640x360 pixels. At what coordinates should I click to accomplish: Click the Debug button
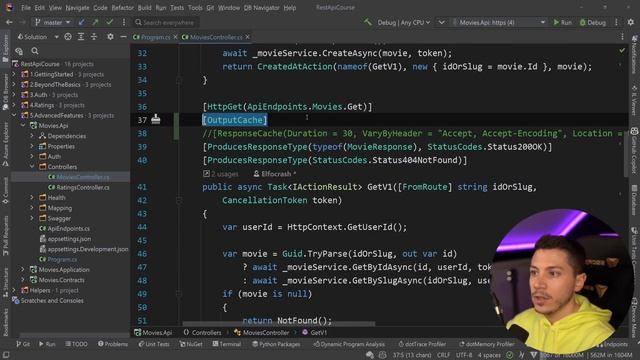593,22
